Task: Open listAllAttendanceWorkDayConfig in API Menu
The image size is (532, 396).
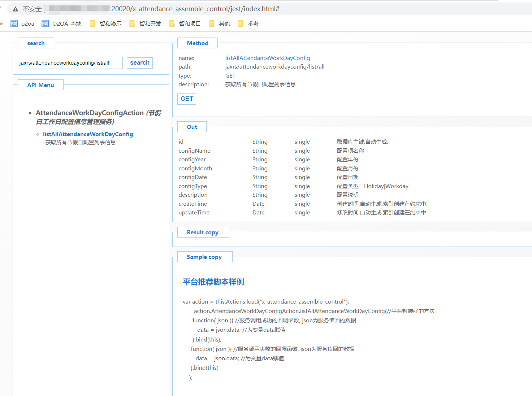Action: pos(88,134)
